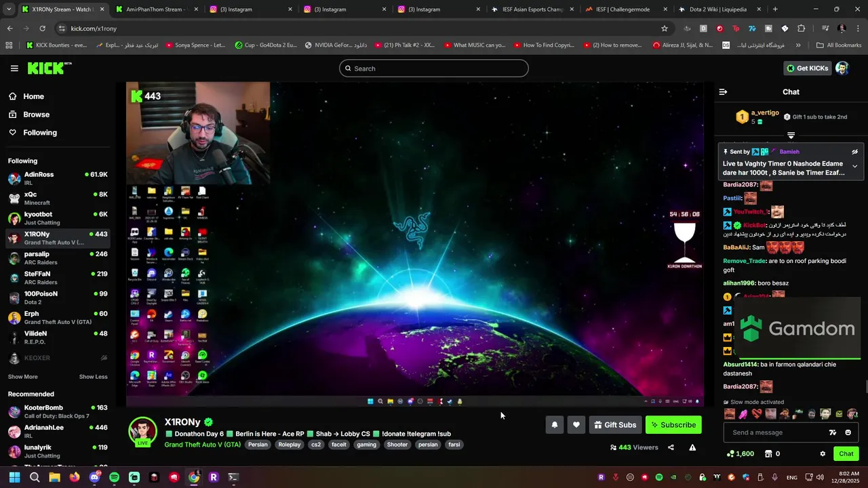
Task: Click Show Less in Following
Action: [93, 377]
